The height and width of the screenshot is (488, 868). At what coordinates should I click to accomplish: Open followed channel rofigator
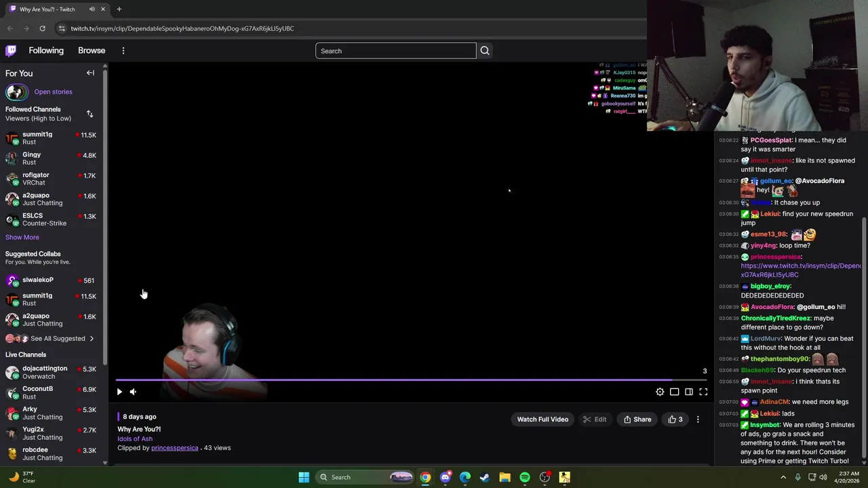pos(53,179)
